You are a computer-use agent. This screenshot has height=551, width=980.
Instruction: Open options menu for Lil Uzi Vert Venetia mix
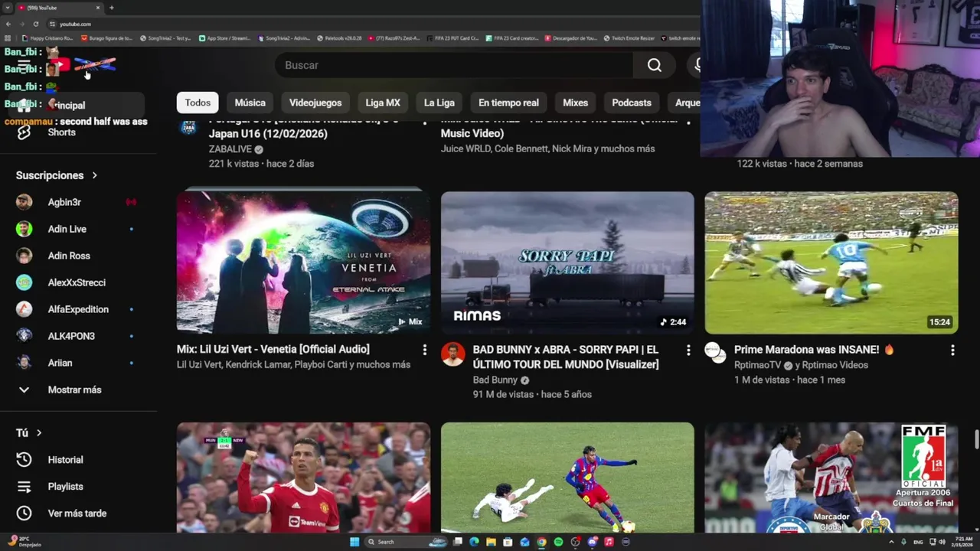point(424,350)
